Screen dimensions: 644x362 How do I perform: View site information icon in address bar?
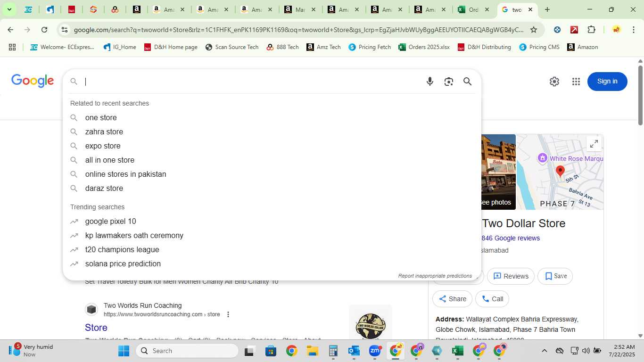65,30
